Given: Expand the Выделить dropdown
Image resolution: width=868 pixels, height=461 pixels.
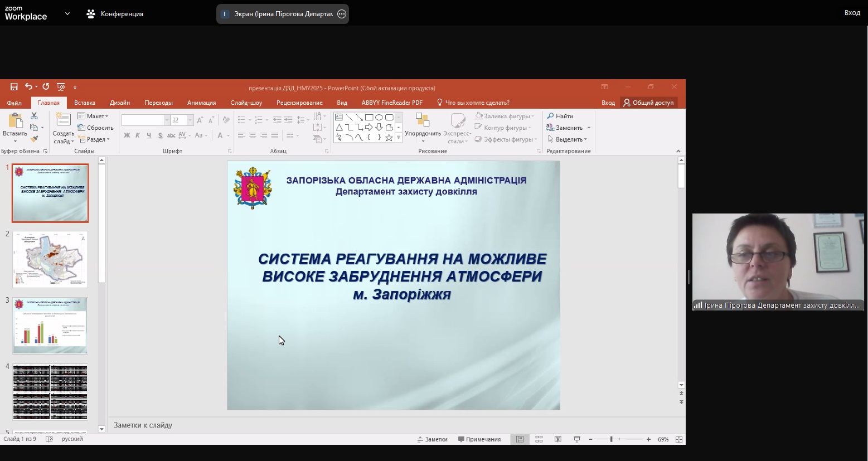Looking at the screenshot, I should [568, 139].
